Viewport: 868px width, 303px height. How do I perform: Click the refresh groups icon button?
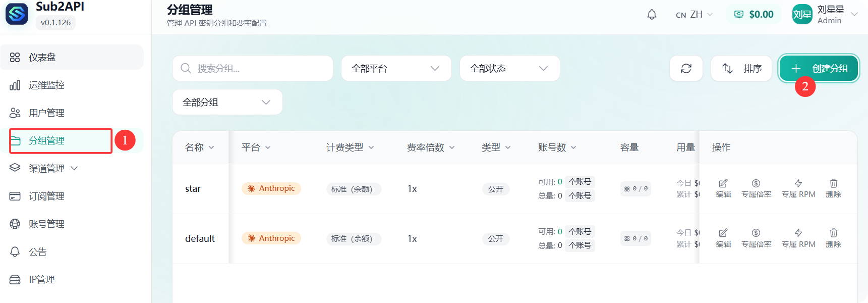click(x=686, y=68)
